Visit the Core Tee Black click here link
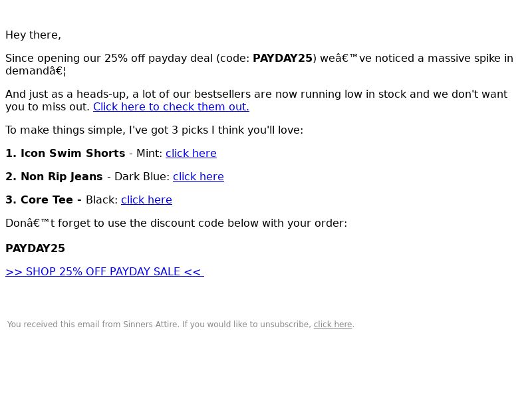 click(x=146, y=200)
